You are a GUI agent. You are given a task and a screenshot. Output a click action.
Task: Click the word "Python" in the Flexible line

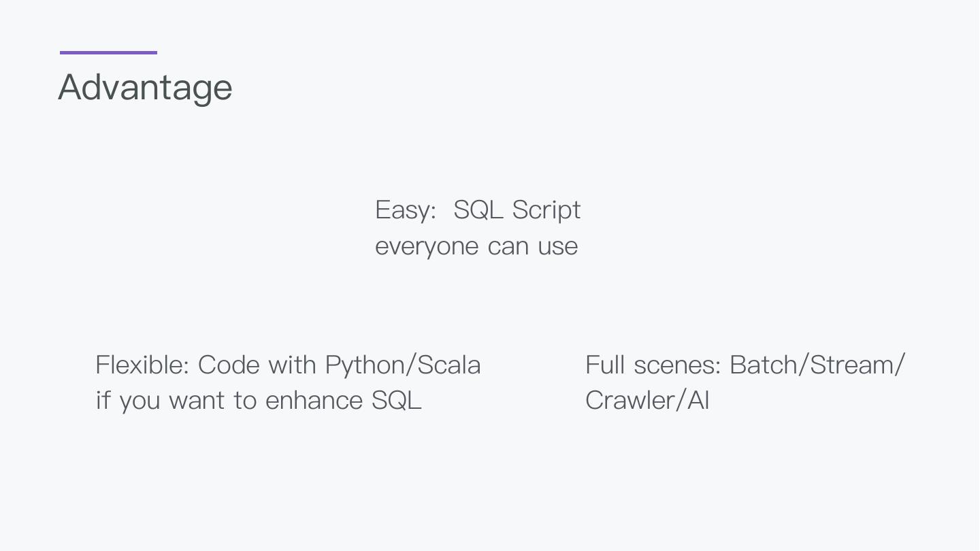coord(365,366)
